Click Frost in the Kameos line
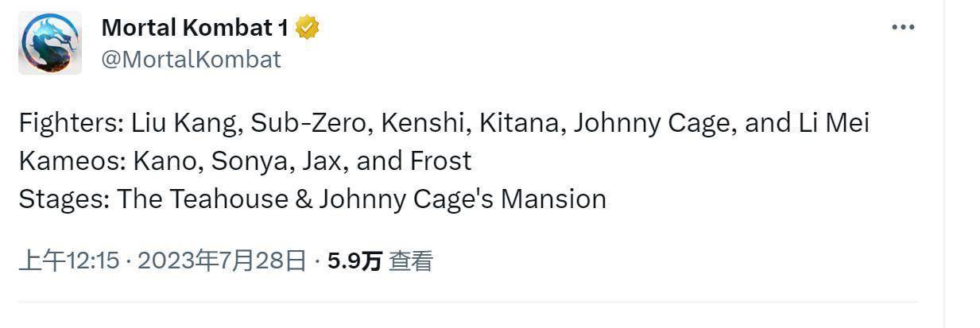 440,161
